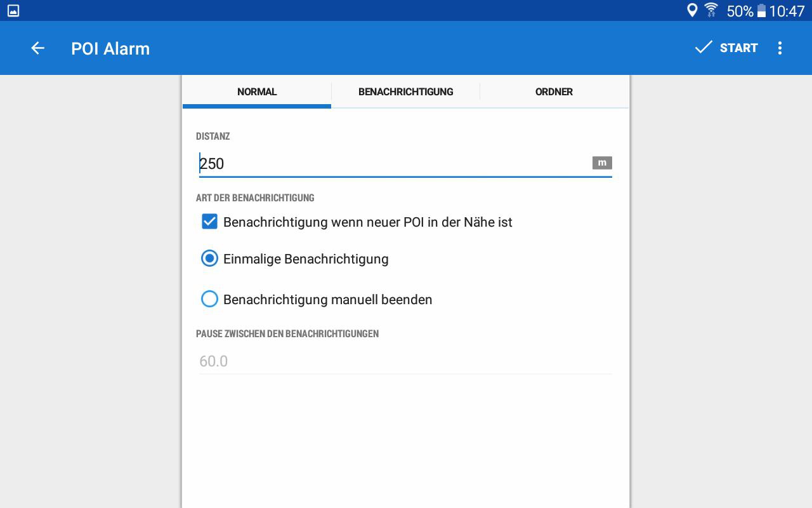Viewport: 812px width, 508px height.
Task: Click the Distanz input field showing 250
Action: click(x=393, y=164)
